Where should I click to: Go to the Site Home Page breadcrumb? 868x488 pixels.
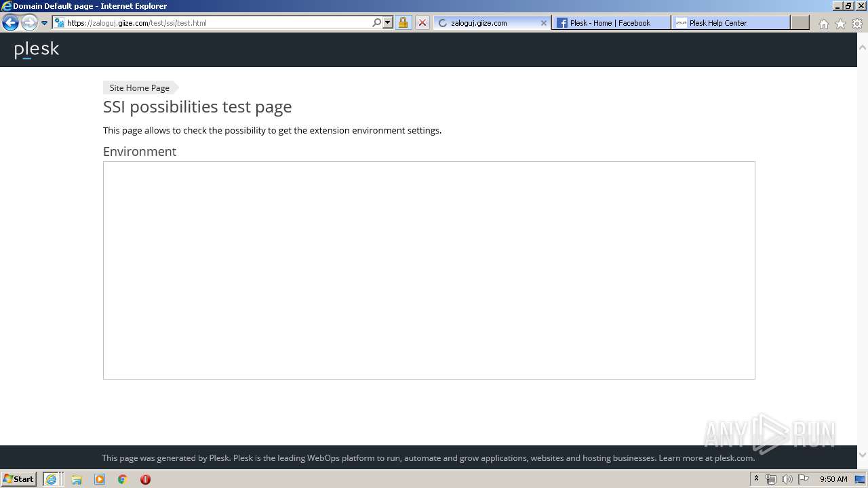click(140, 87)
